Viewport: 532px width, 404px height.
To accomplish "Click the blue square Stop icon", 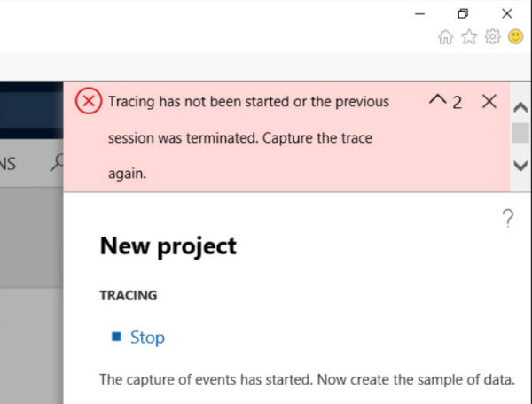I will [x=115, y=337].
